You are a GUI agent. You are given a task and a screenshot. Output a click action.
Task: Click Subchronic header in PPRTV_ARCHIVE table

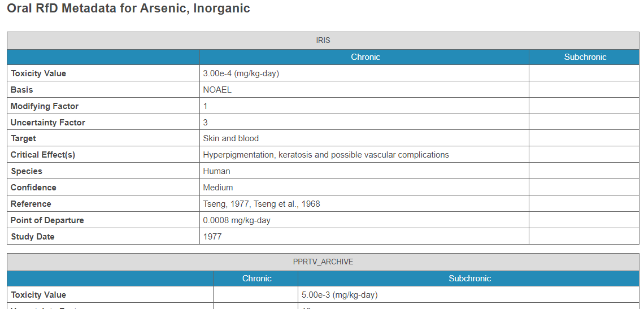(x=469, y=278)
